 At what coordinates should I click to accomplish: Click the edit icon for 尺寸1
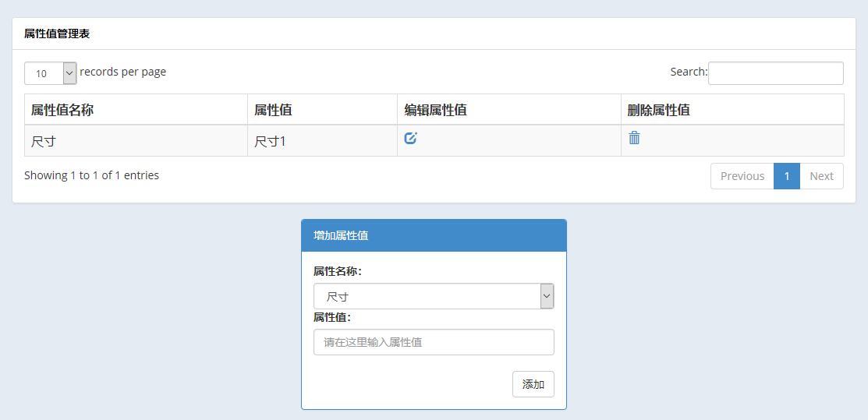[410, 139]
